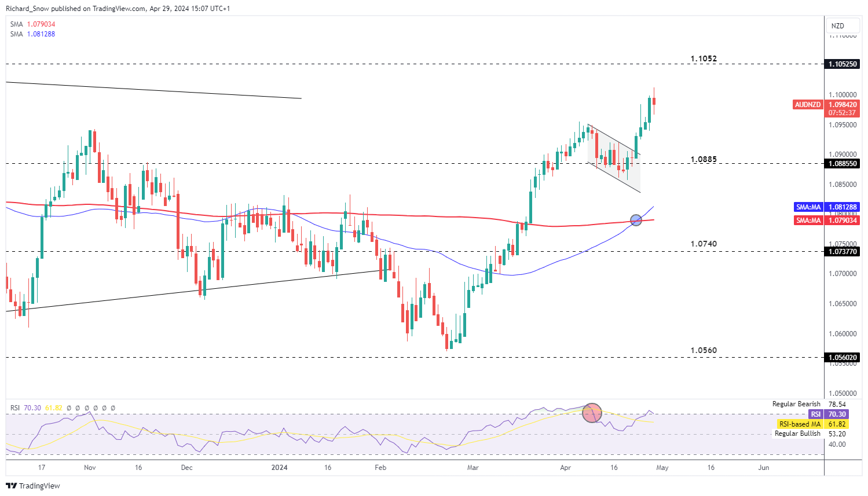Screen dimensions: 868x496
Task: Click the red AUDNZD price tag
Action: click(x=808, y=105)
